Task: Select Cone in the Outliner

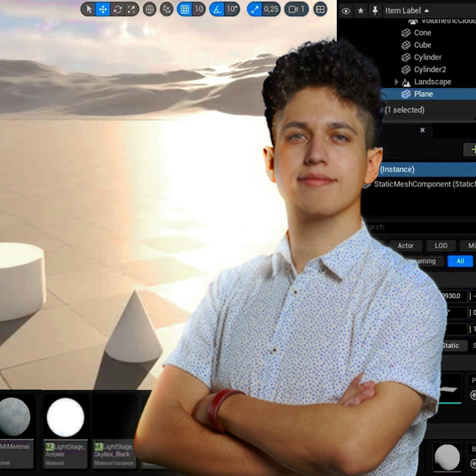Action: (x=422, y=33)
